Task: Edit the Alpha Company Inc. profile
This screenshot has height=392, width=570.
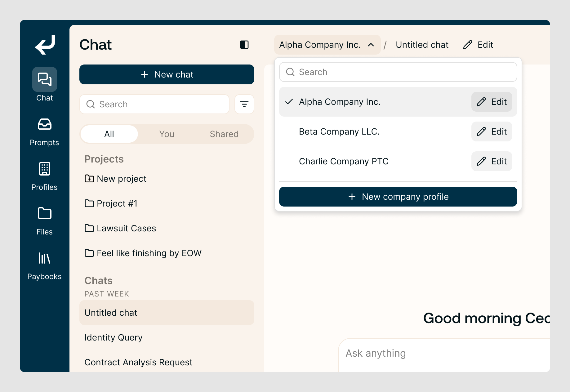Action: [x=492, y=102]
